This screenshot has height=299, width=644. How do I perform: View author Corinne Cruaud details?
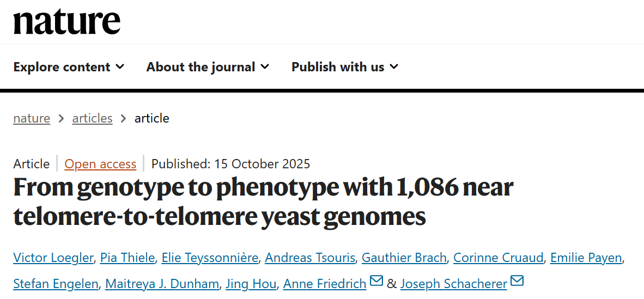[x=498, y=258]
